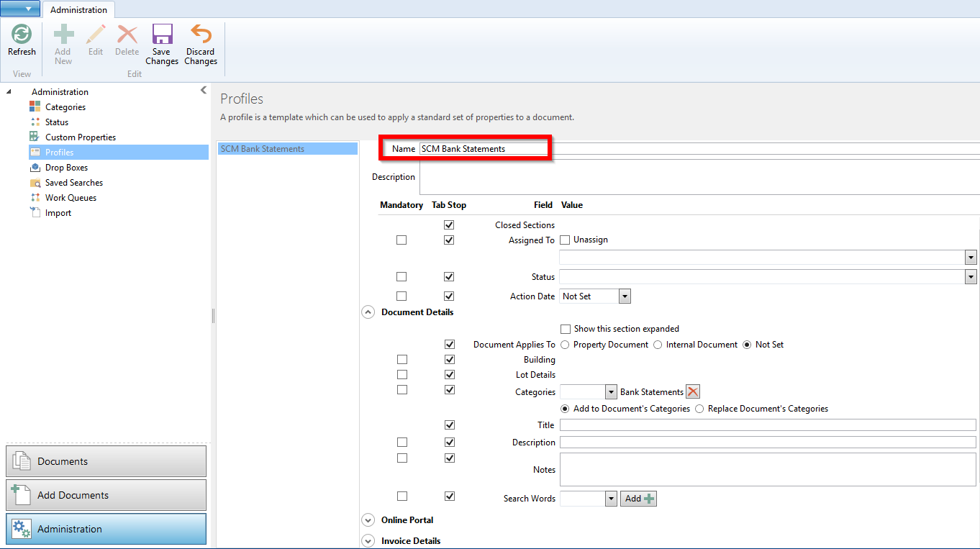
Task: Click the Edit pencil icon
Action: click(96, 34)
